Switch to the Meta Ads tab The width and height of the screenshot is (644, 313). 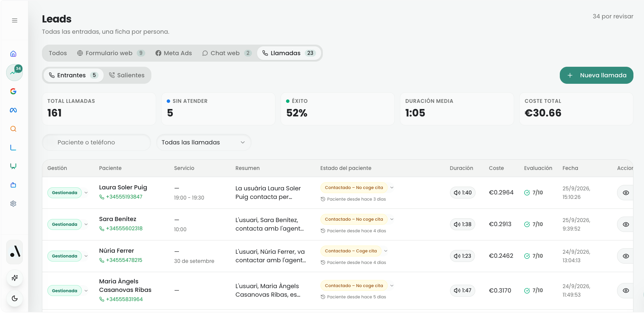click(x=174, y=53)
